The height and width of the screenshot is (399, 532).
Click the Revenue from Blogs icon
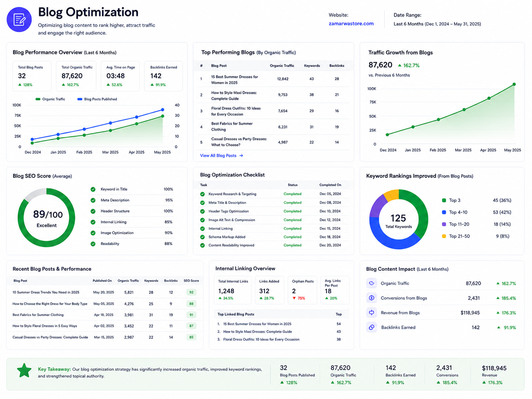click(371, 313)
